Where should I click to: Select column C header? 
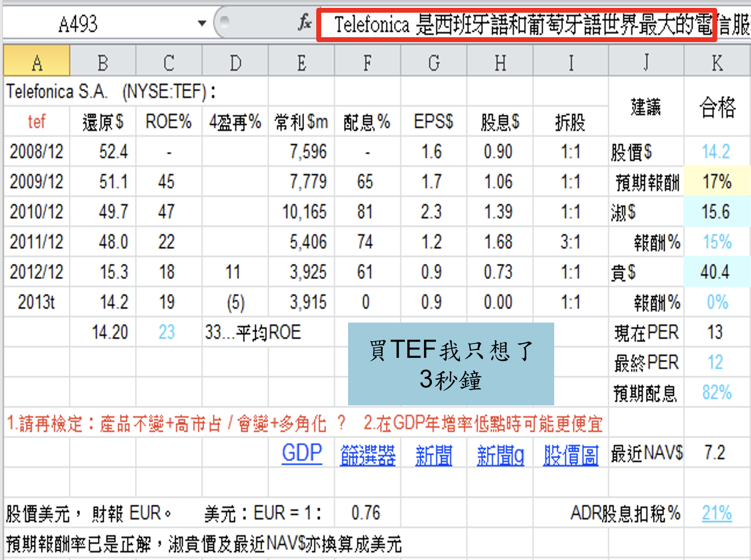point(169,61)
